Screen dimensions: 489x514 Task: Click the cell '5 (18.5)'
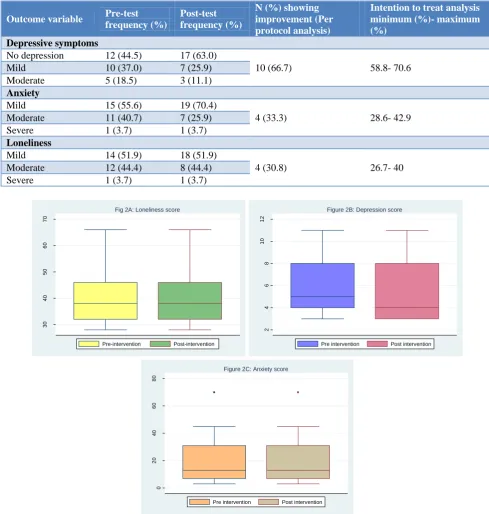[x=121, y=80]
